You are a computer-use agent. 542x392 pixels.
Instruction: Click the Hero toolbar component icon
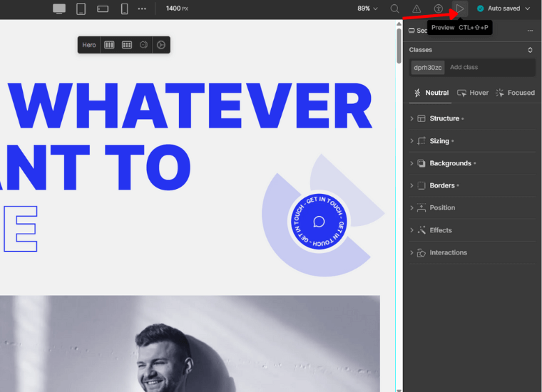(143, 45)
